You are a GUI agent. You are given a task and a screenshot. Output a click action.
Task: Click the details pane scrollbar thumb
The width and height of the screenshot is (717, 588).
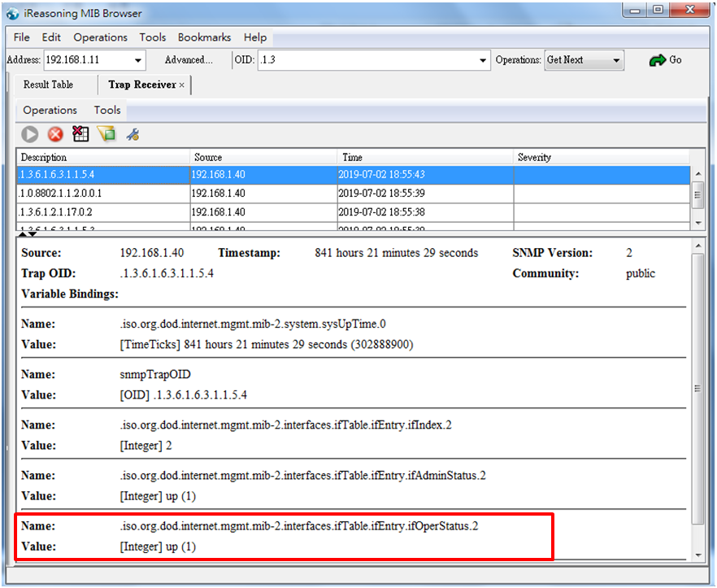[x=697, y=389]
